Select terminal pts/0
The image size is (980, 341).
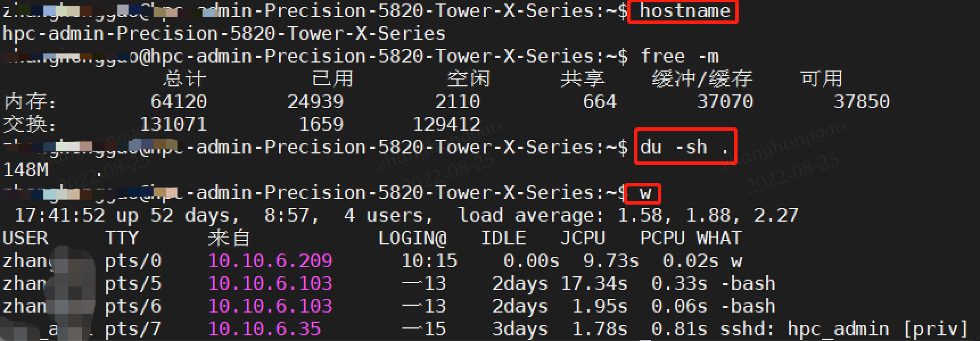point(133,261)
